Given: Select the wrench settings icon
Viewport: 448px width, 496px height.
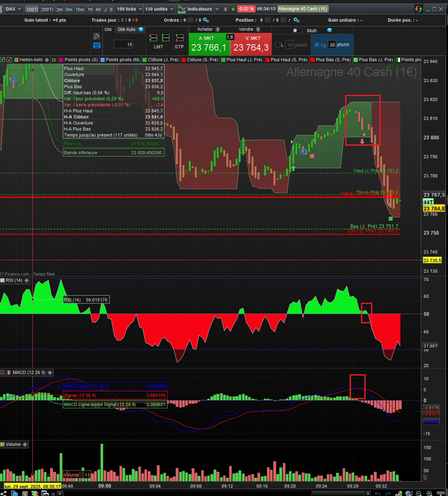Looking at the screenshot, I should (x=97, y=36).
